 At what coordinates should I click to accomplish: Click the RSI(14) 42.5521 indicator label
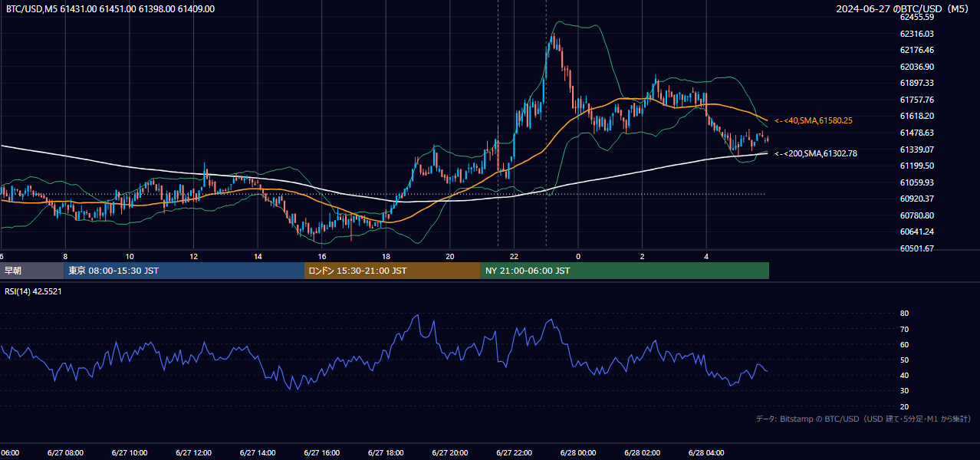tap(33, 291)
